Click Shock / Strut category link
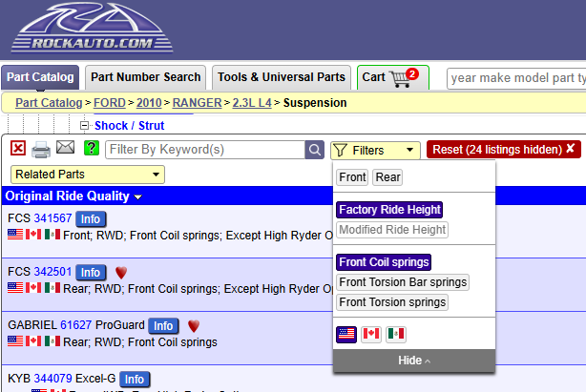 (129, 126)
